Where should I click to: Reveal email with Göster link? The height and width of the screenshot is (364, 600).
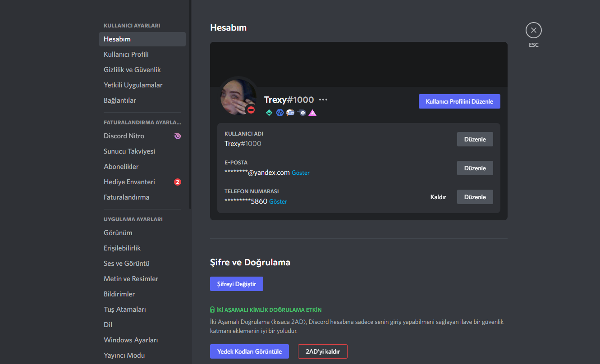(x=301, y=173)
